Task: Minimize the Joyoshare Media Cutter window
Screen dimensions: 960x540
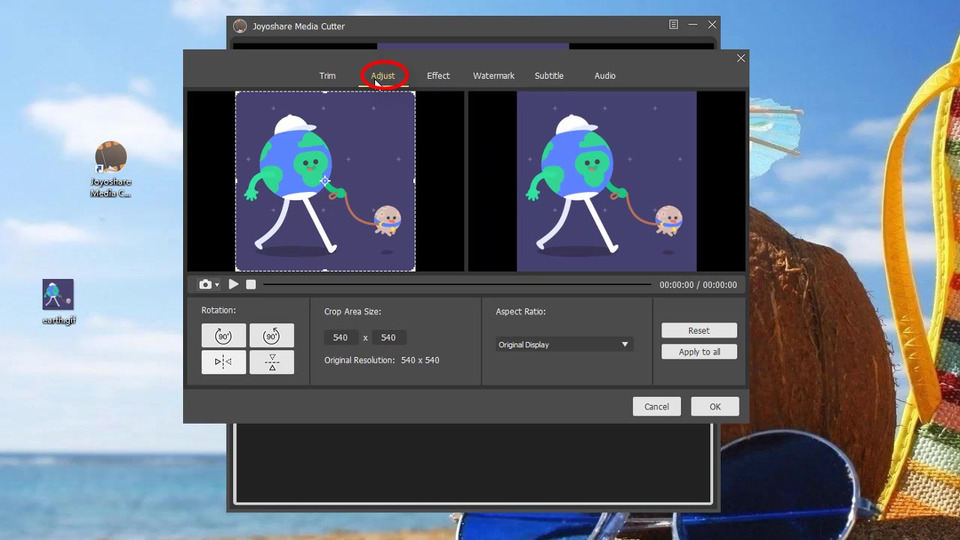Action: point(692,24)
